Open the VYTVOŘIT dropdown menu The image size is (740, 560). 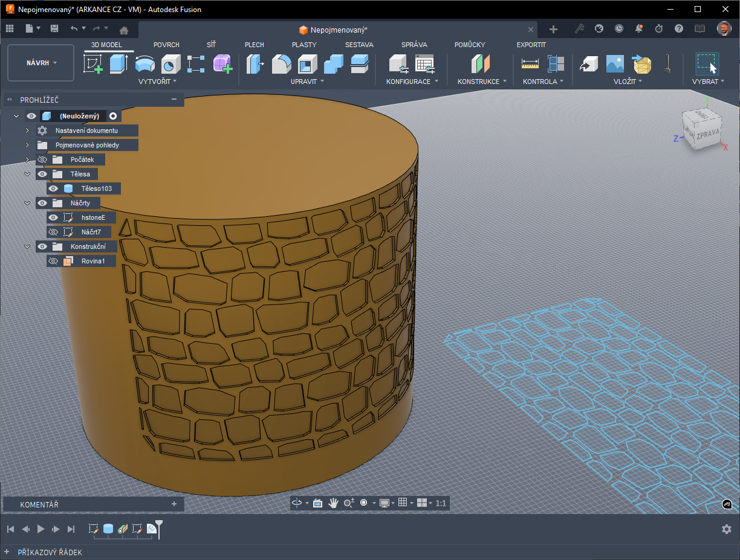[x=157, y=82]
